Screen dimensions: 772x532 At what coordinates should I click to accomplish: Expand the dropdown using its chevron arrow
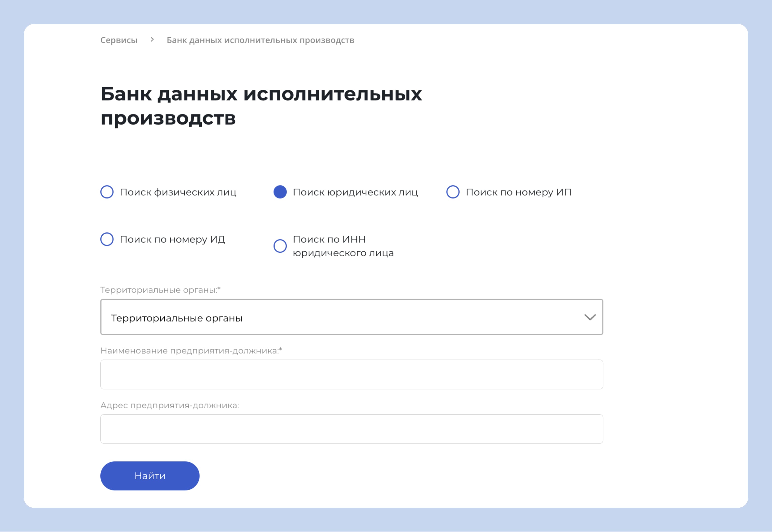pos(590,317)
